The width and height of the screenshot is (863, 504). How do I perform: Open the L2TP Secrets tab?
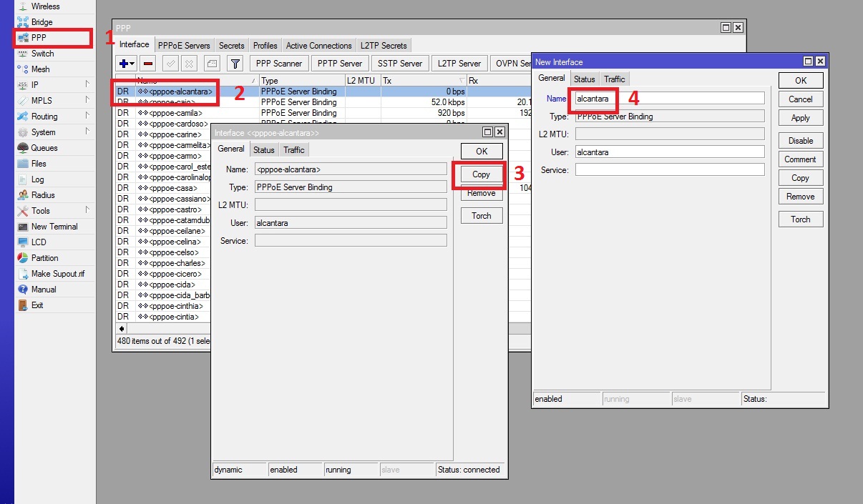point(384,46)
